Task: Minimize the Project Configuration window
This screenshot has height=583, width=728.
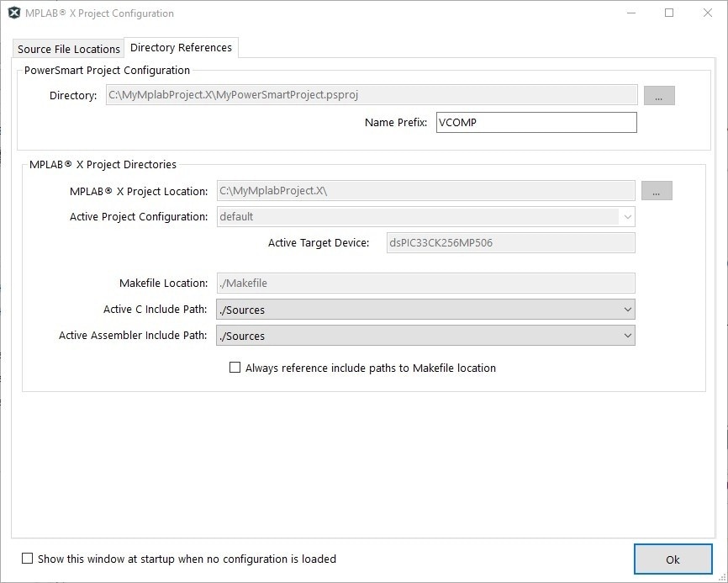Action: 630,13
